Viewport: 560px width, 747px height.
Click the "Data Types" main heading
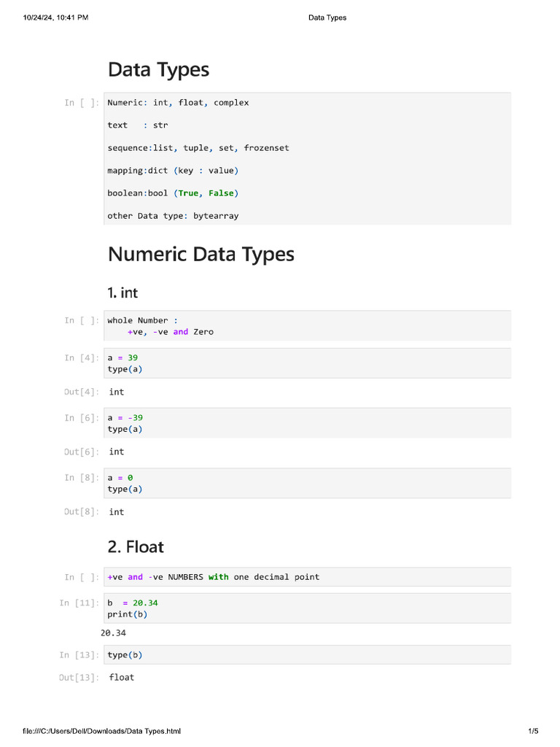(x=158, y=70)
